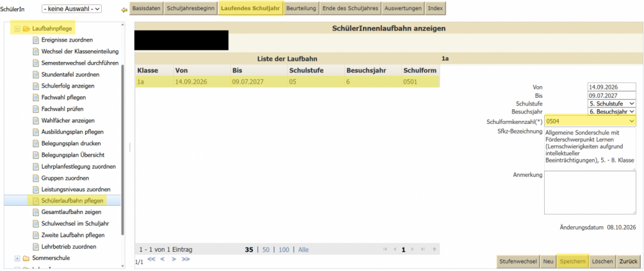Click the Löschen button
This screenshot has height=271, width=644.
pos(602,261)
